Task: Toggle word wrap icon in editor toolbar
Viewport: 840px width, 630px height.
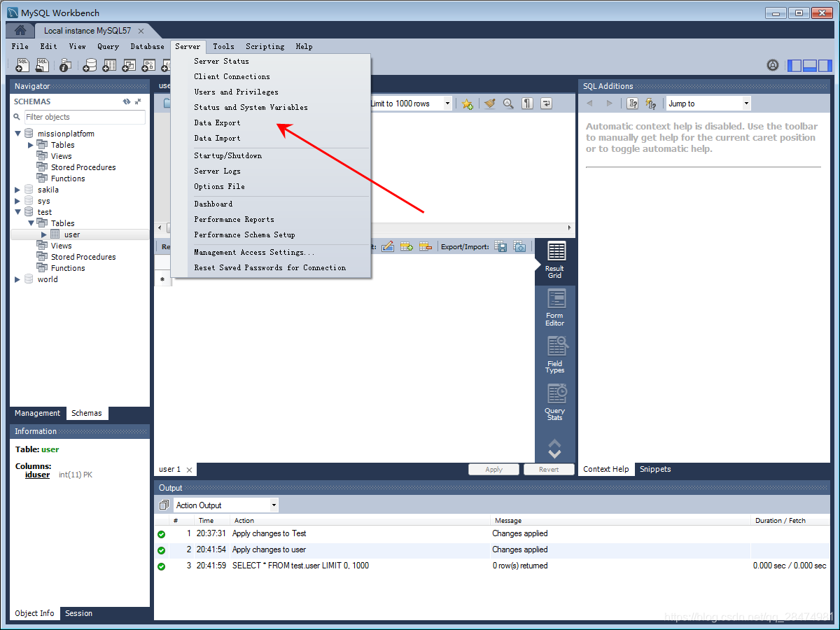Action: click(x=546, y=104)
